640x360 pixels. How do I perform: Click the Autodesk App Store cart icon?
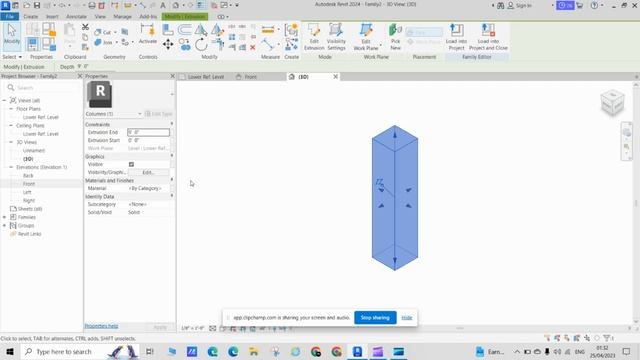pos(579,5)
